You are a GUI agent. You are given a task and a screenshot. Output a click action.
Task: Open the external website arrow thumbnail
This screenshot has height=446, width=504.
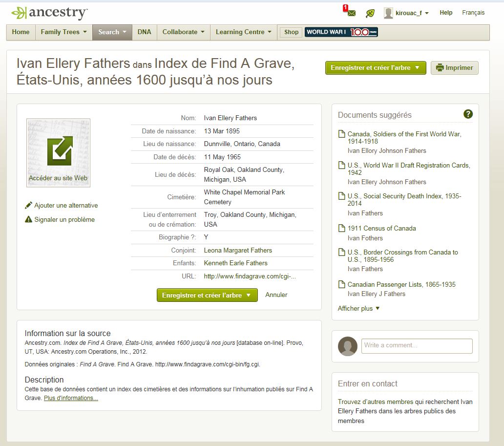click(x=58, y=153)
